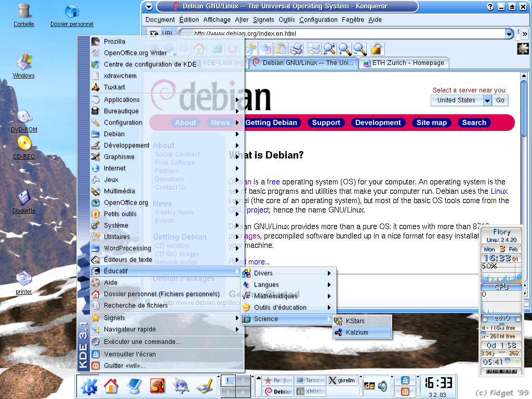Click the paste clipboard icon in toolbar
Screen dimensions: 532x399
pos(281,49)
